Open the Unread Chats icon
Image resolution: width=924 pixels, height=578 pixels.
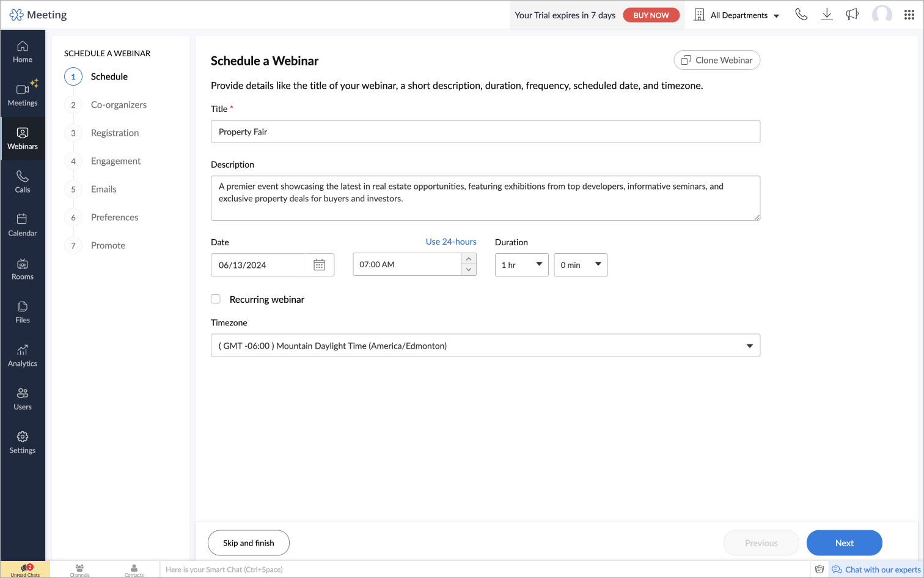click(x=26, y=569)
